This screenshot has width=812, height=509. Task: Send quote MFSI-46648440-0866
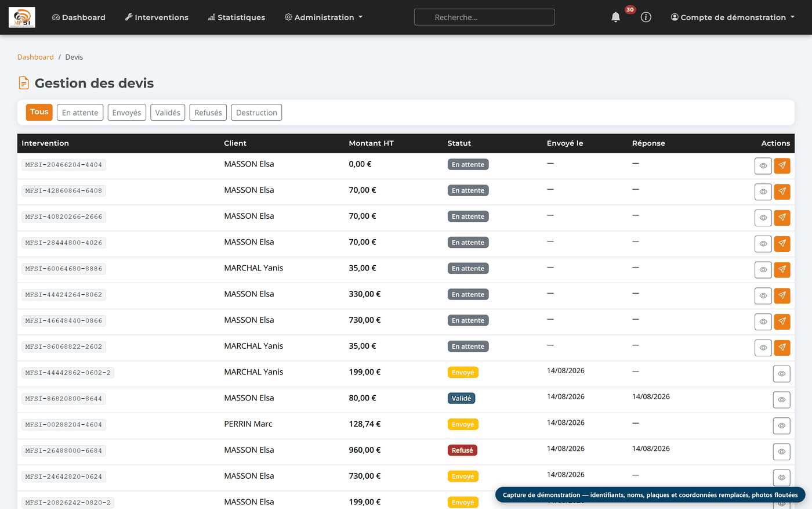pyautogui.click(x=782, y=322)
